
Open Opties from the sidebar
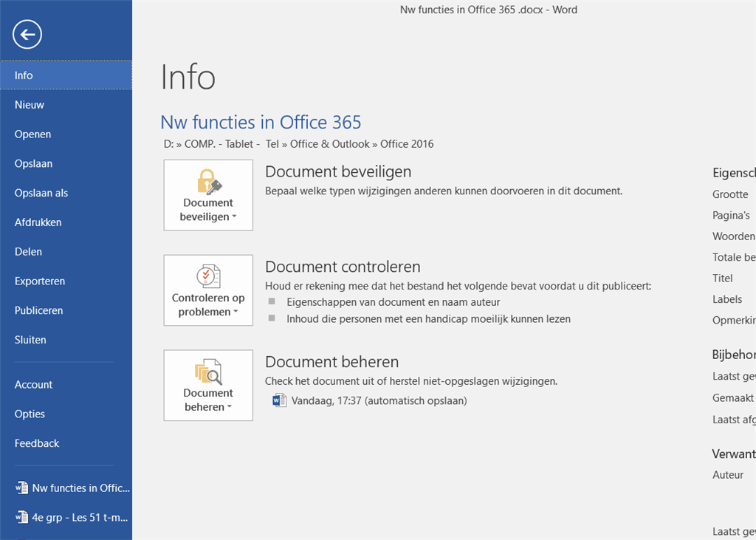(66, 414)
